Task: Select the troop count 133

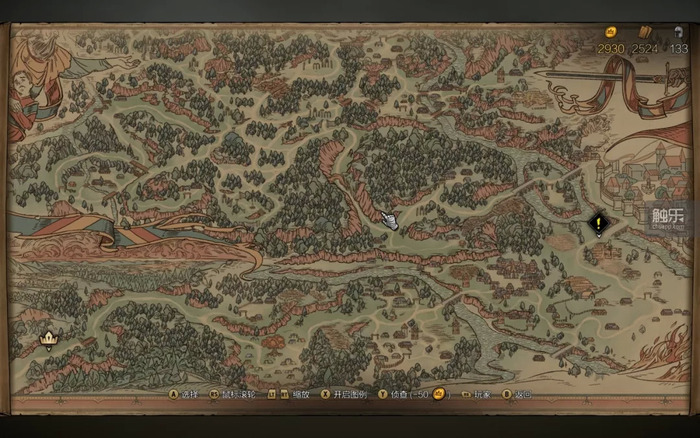Action: (679, 48)
